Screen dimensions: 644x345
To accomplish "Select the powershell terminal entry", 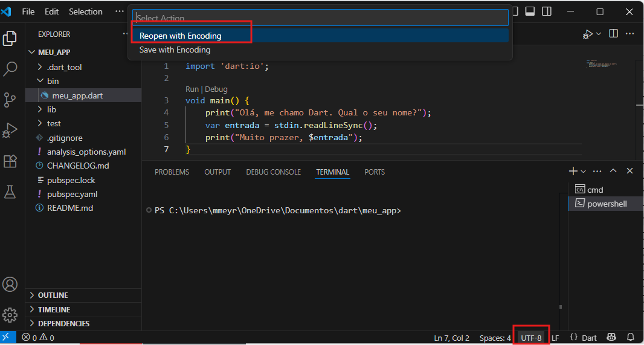I will pyautogui.click(x=606, y=204).
